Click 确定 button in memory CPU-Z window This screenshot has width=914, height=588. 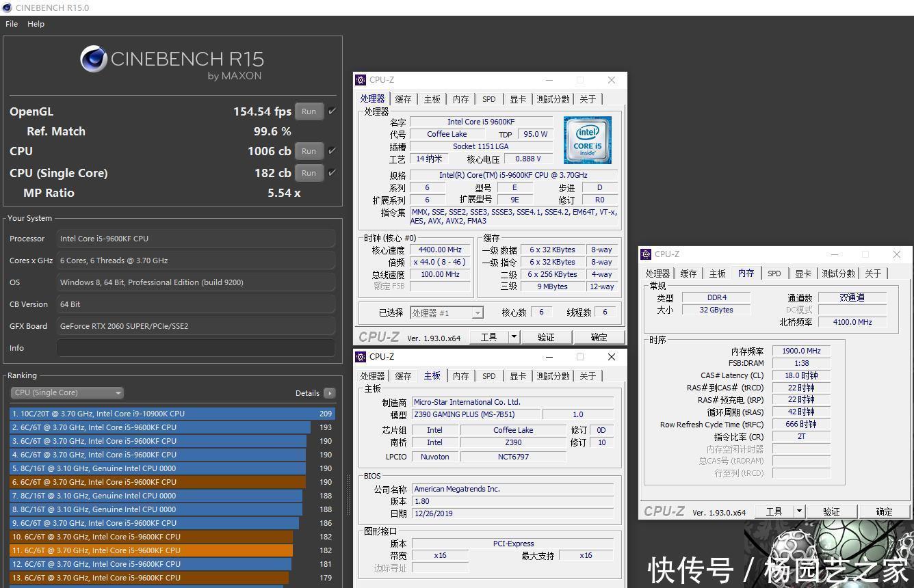pyautogui.click(x=884, y=511)
